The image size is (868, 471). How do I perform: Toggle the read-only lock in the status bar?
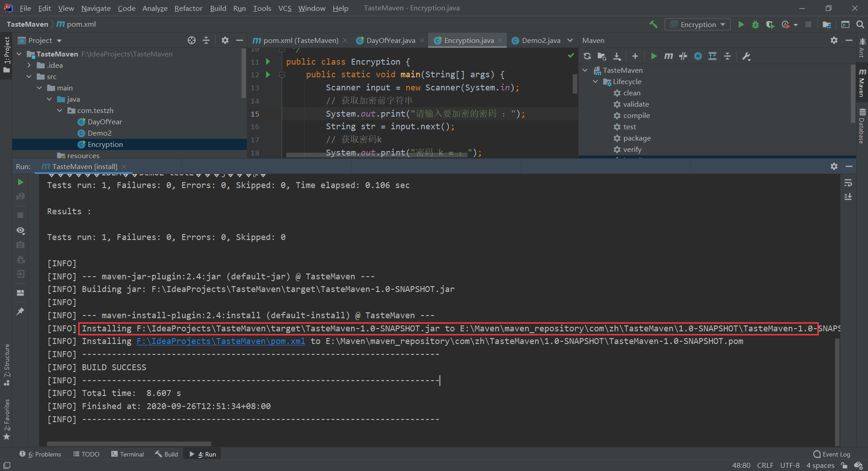tap(844, 466)
